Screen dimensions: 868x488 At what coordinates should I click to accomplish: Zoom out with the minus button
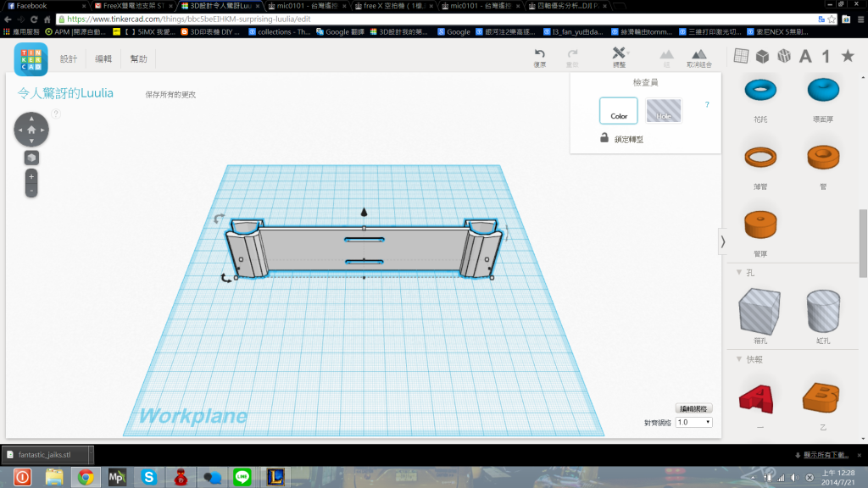(31, 191)
